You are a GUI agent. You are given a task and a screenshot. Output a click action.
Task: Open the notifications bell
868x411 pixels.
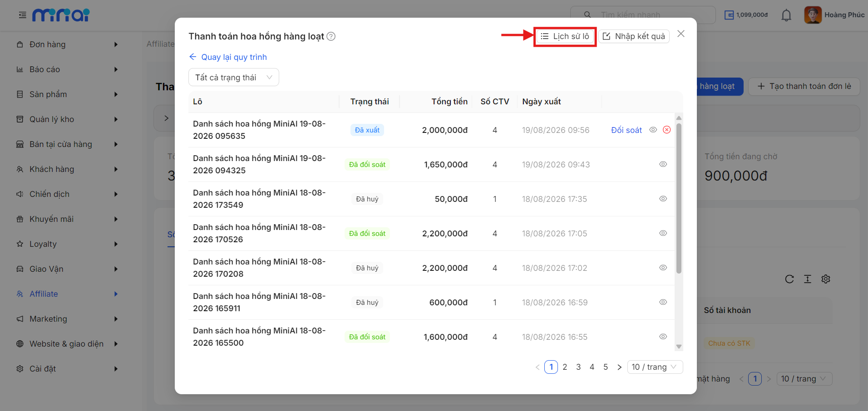pyautogui.click(x=786, y=15)
